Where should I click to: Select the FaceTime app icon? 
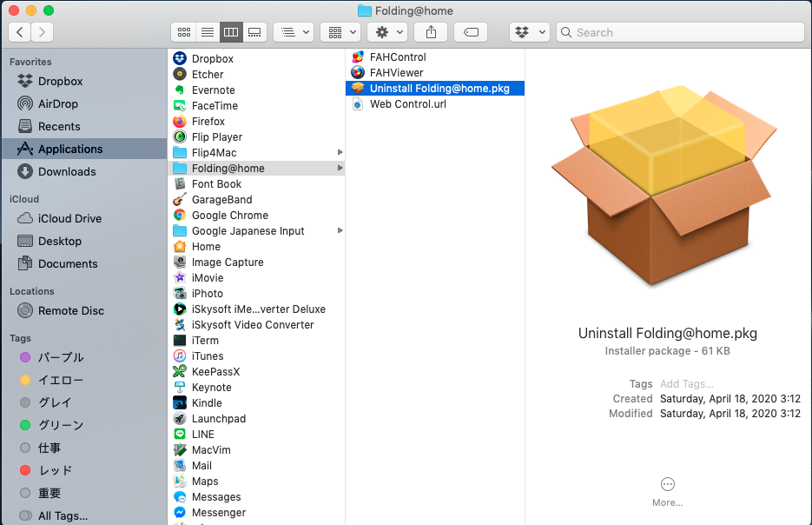tap(180, 106)
